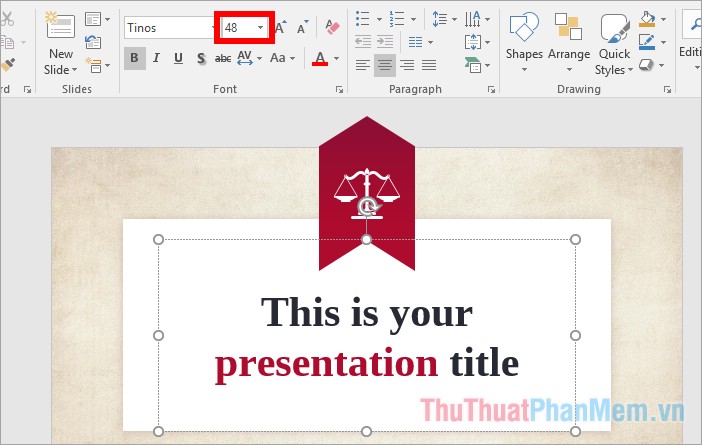Open the Editing group button
This screenshot has height=445, width=702.
tap(692, 40)
